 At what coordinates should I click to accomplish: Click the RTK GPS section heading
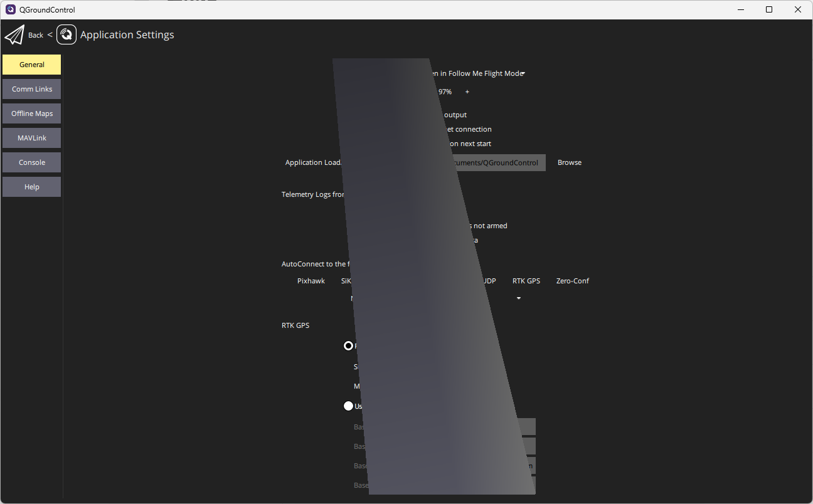[x=295, y=325]
